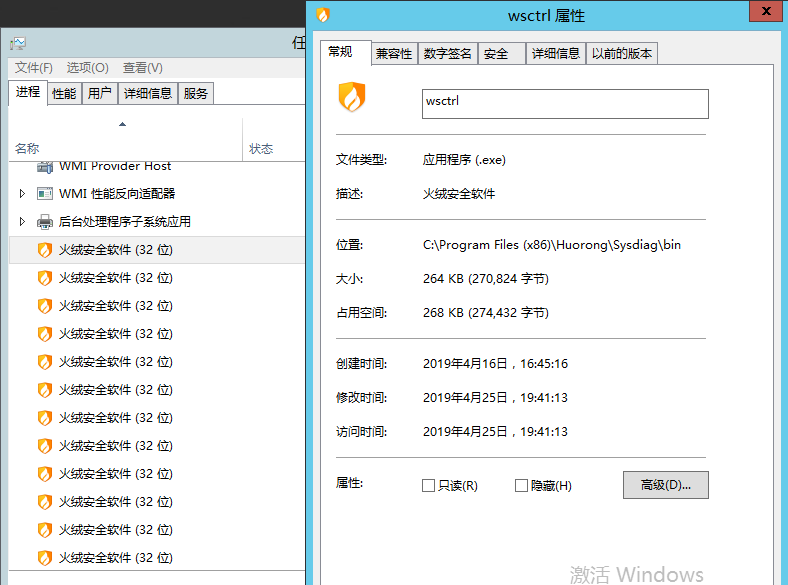Image resolution: width=788 pixels, height=585 pixels.
Task: Click the Huorong icon in properties title bar
Action: (x=322, y=15)
